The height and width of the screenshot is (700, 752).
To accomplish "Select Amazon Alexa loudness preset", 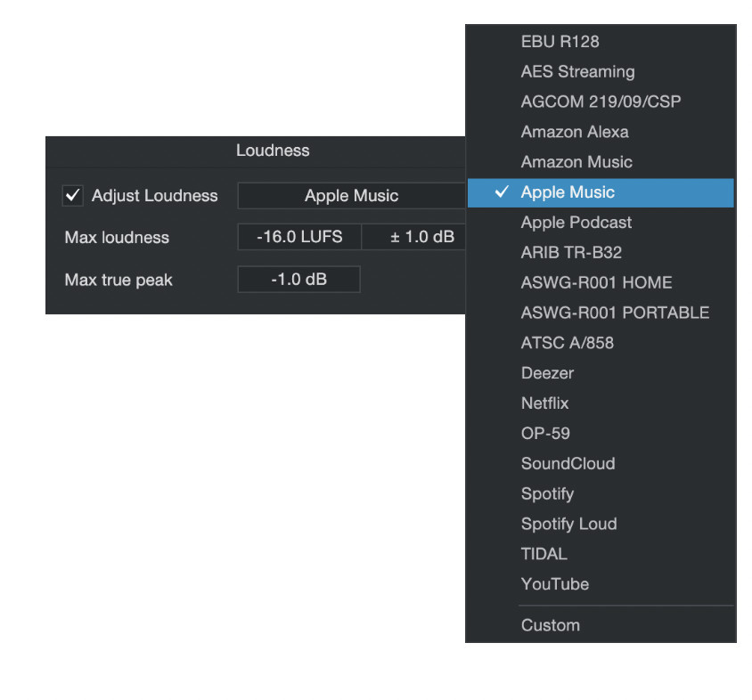I will point(601,132).
